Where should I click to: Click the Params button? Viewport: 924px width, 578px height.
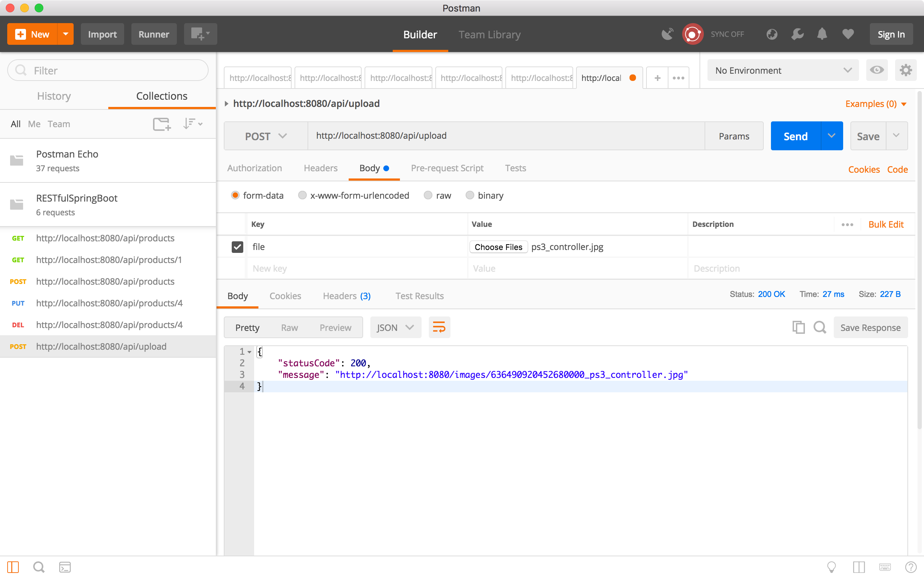pos(734,136)
